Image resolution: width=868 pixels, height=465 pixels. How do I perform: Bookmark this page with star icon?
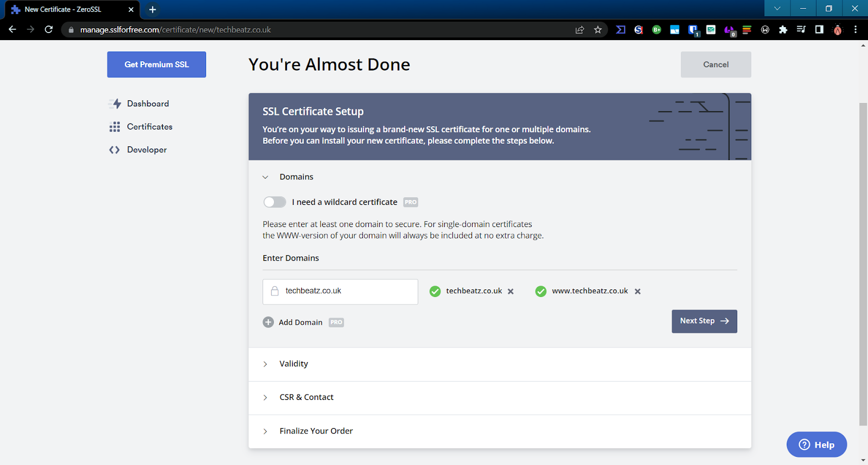pos(598,30)
